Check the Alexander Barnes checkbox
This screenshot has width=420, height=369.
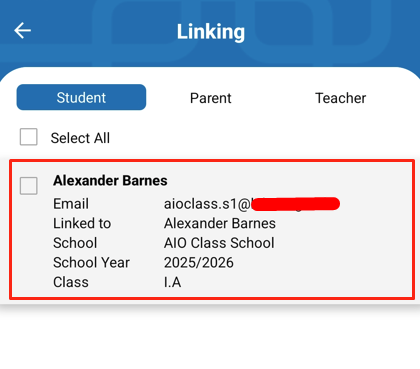click(29, 186)
